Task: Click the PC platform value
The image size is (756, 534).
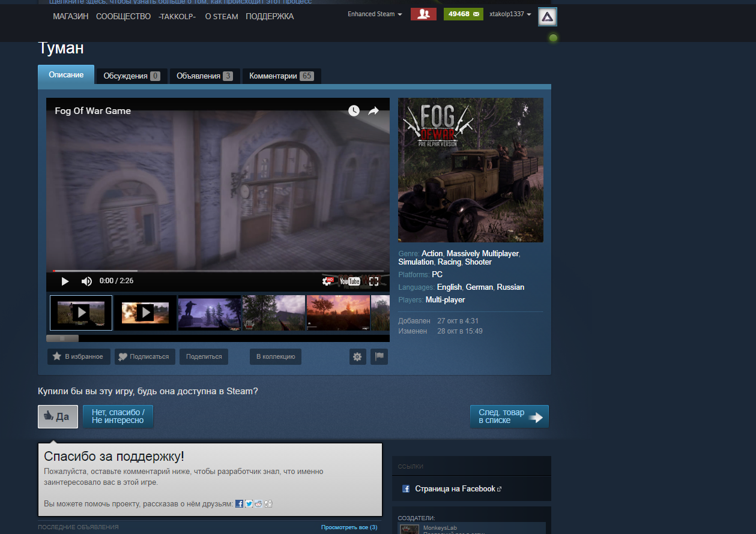Action: coord(437,275)
